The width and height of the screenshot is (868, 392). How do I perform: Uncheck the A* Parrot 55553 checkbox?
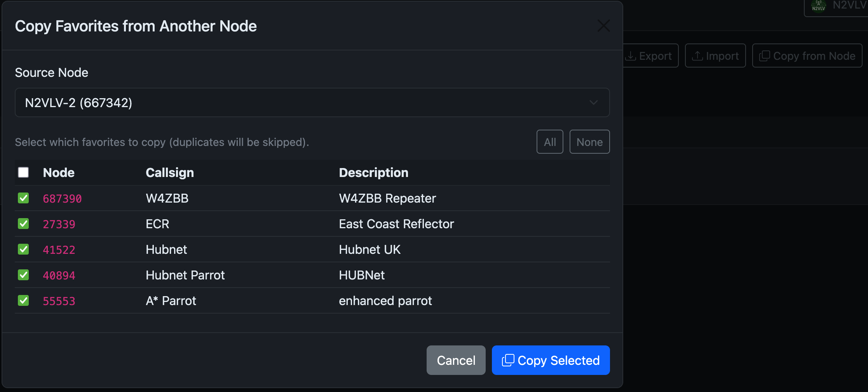pyautogui.click(x=23, y=300)
